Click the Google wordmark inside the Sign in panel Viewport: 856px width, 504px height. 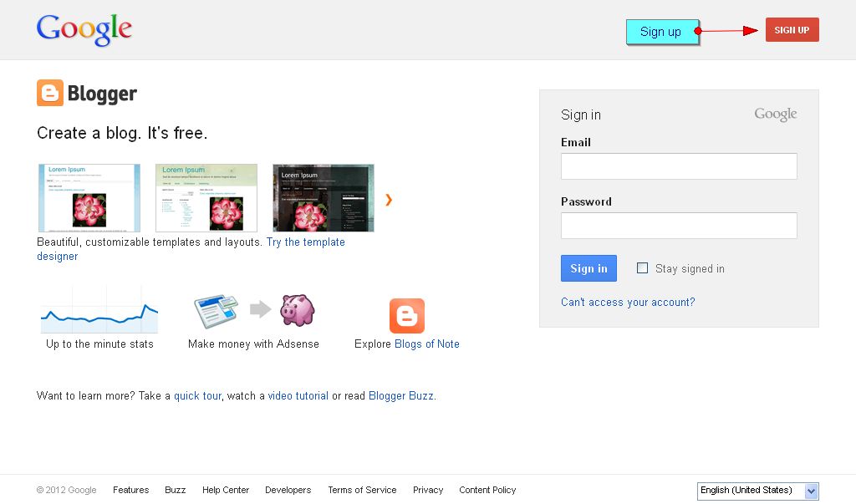(775, 114)
